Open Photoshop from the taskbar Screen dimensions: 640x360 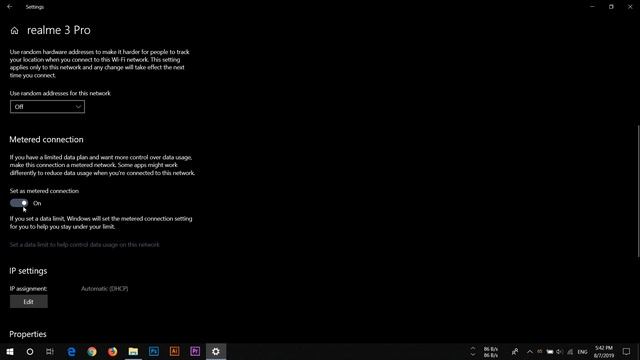pos(154,351)
